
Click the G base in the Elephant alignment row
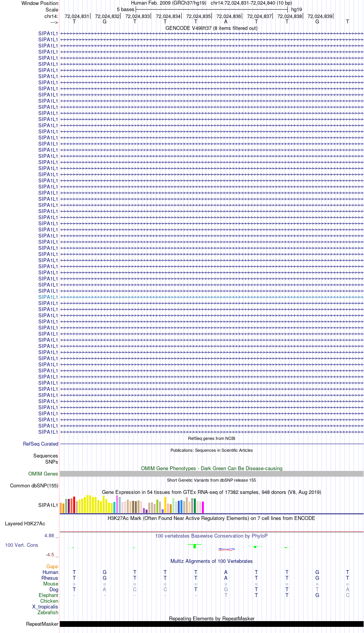[x=317, y=595]
